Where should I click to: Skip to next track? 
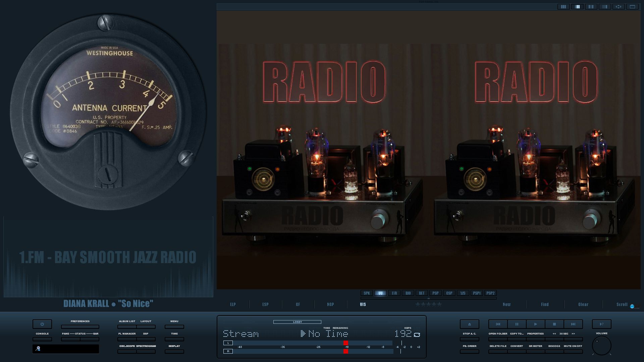[573, 324]
